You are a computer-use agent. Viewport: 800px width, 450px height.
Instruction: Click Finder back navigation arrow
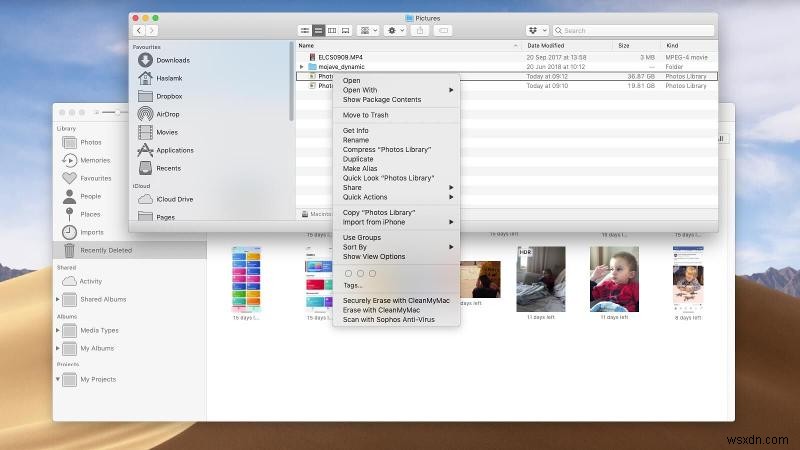click(139, 31)
